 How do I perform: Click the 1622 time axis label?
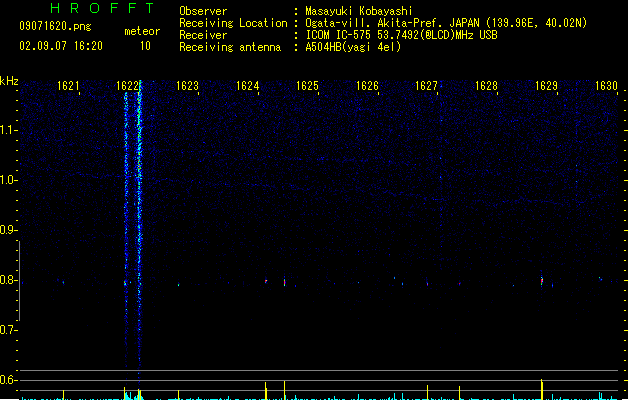[x=128, y=86]
